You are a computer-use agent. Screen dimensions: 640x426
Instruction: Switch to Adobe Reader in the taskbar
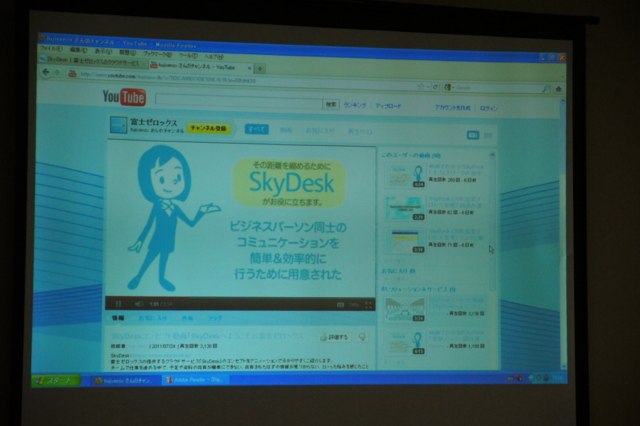tap(195, 380)
